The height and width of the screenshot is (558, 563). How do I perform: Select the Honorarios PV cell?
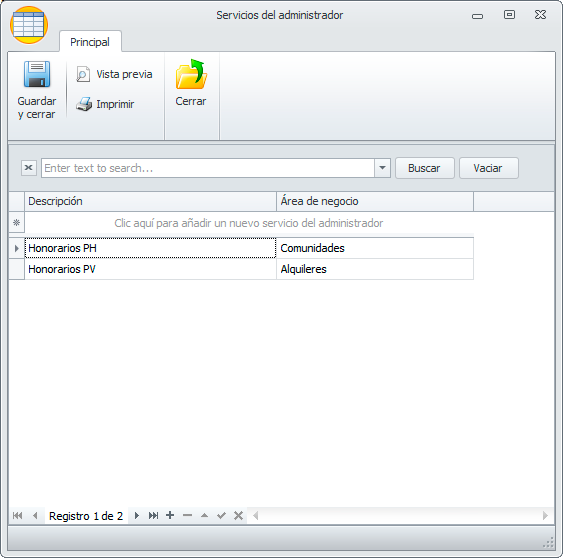point(150,269)
